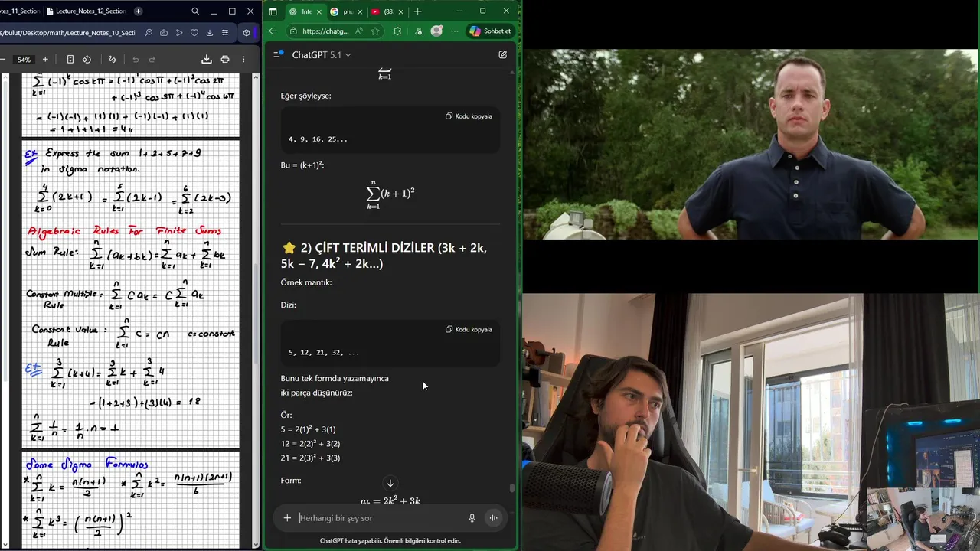Open Edge Settings and more menu
Viewport: 980px width, 551px height.
[x=455, y=31]
